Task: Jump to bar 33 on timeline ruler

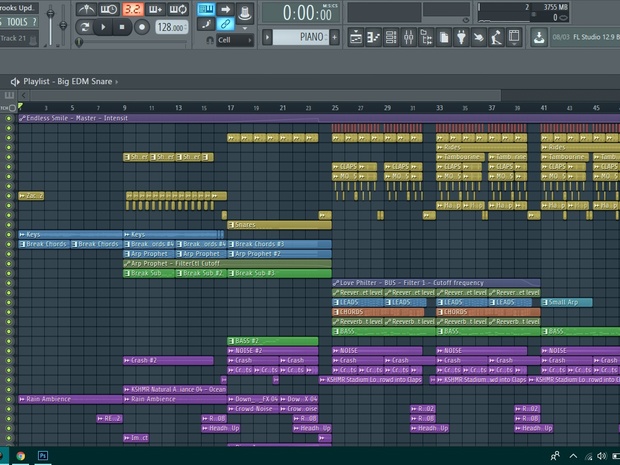Action: click(x=439, y=108)
